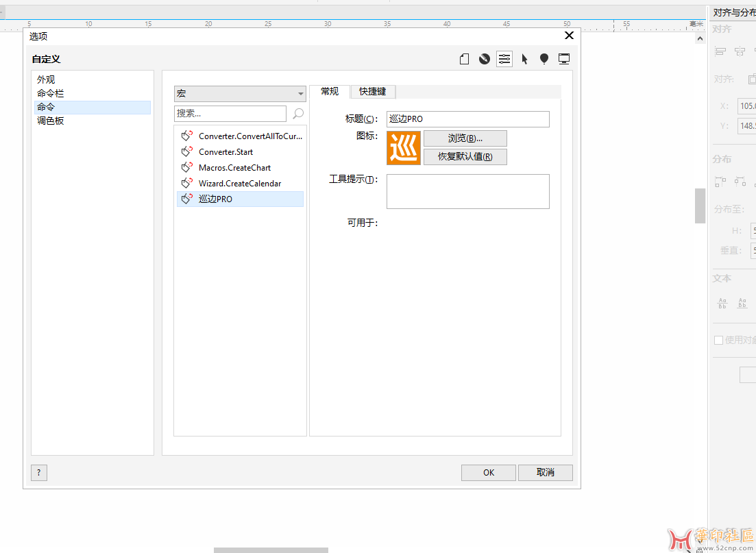Click the orange 巡边PRO icon preview

pos(404,148)
